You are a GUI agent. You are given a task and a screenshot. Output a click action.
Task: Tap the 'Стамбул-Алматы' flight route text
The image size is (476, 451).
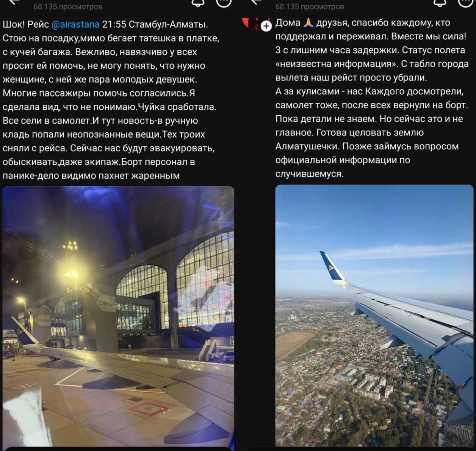click(x=168, y=24)
